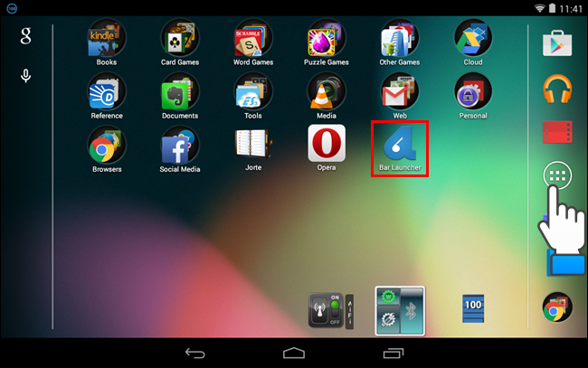Open the Tools folder

tap(253, 92)
